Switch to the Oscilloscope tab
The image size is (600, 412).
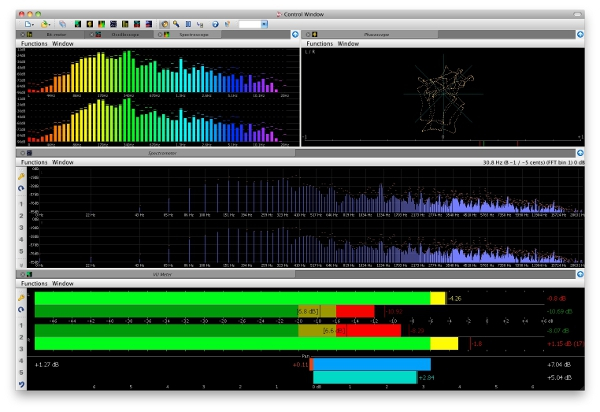point(125,34)
